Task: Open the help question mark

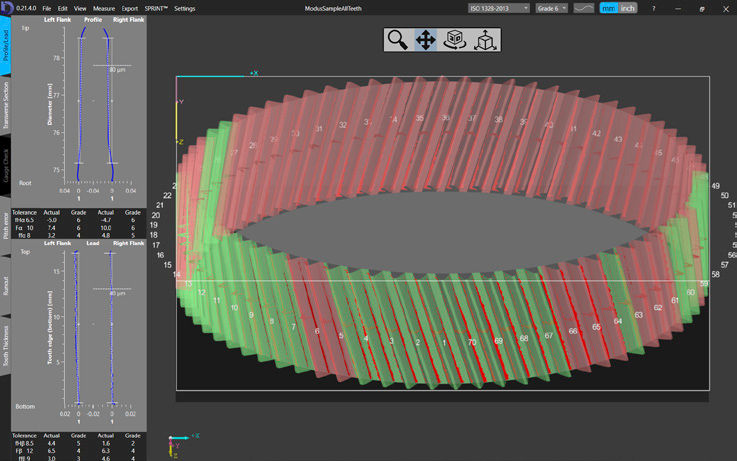Action: pos(653,8)
